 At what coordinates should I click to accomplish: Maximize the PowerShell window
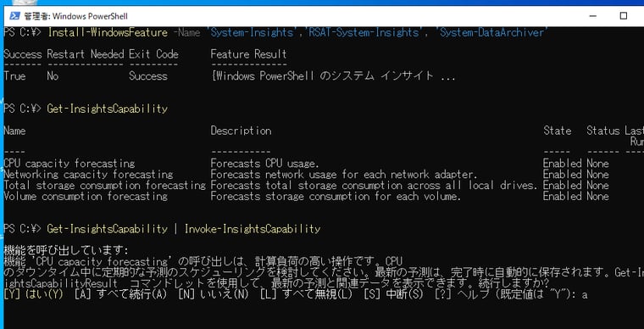(623, 16)
